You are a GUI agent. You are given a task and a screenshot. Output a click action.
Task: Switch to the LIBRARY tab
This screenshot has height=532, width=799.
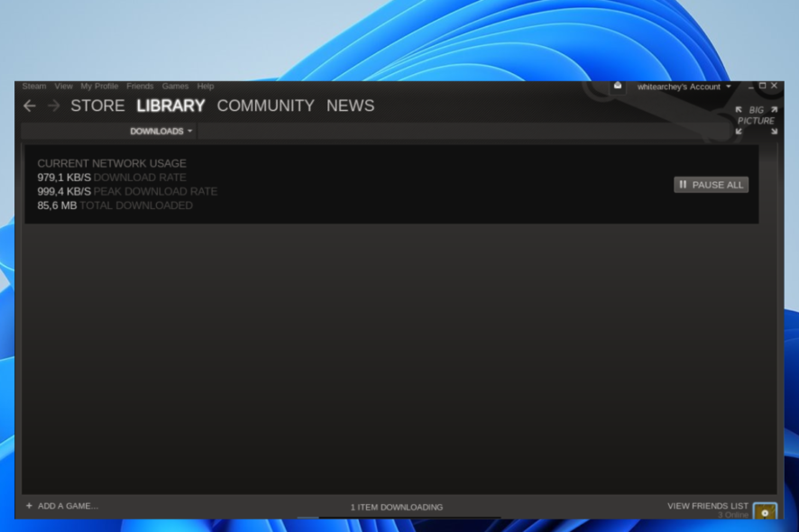pyautogui.click(x=170, y=106)
